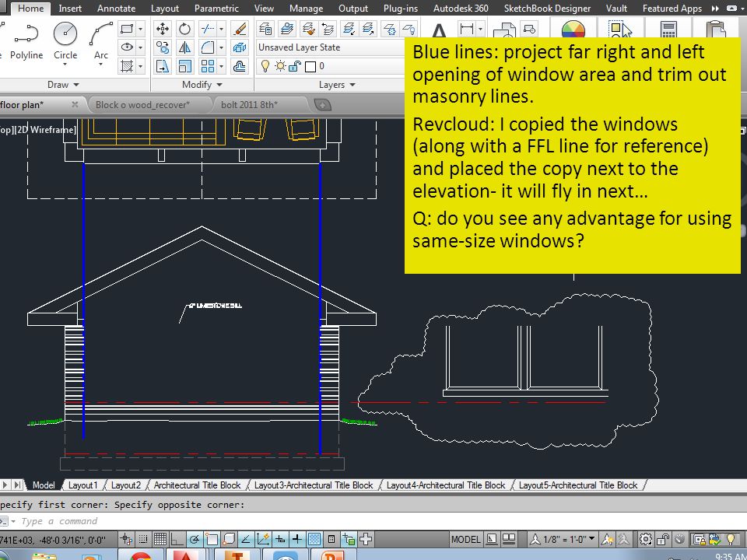Toggle Polar Tracking in status bar
Screen dimensions: 747x560
click(195, 539)
